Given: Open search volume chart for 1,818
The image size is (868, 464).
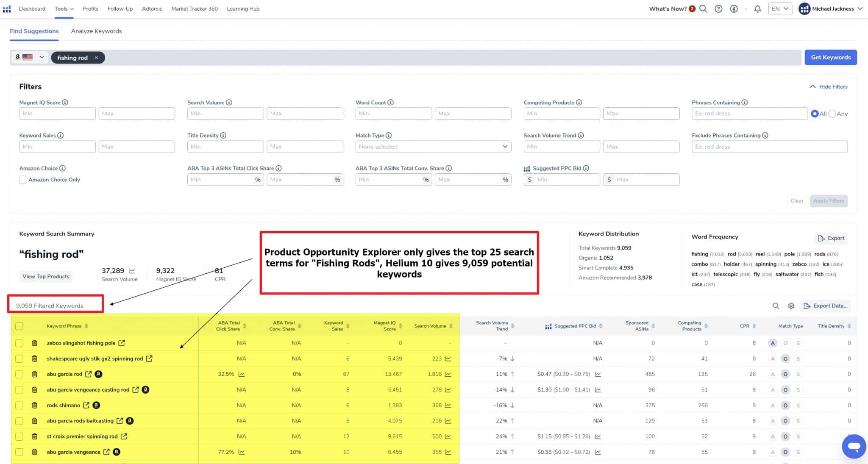Looking at the screenshot, I should (448, 374).
